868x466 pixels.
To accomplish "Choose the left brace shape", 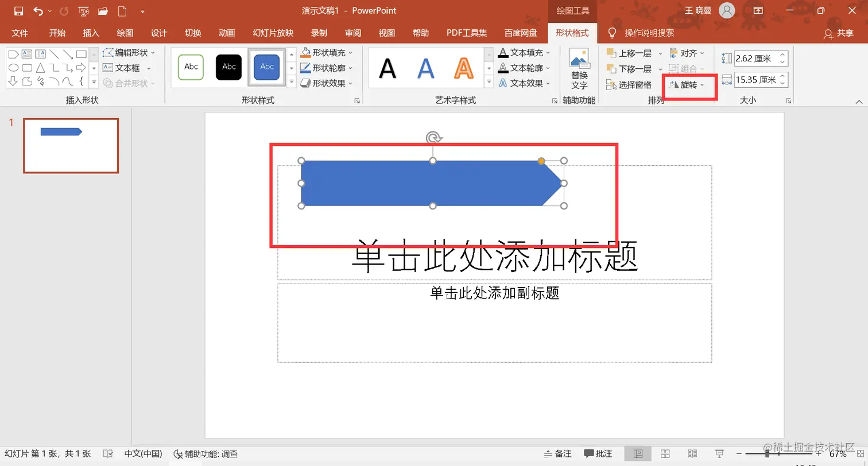I will coord(81,81).
